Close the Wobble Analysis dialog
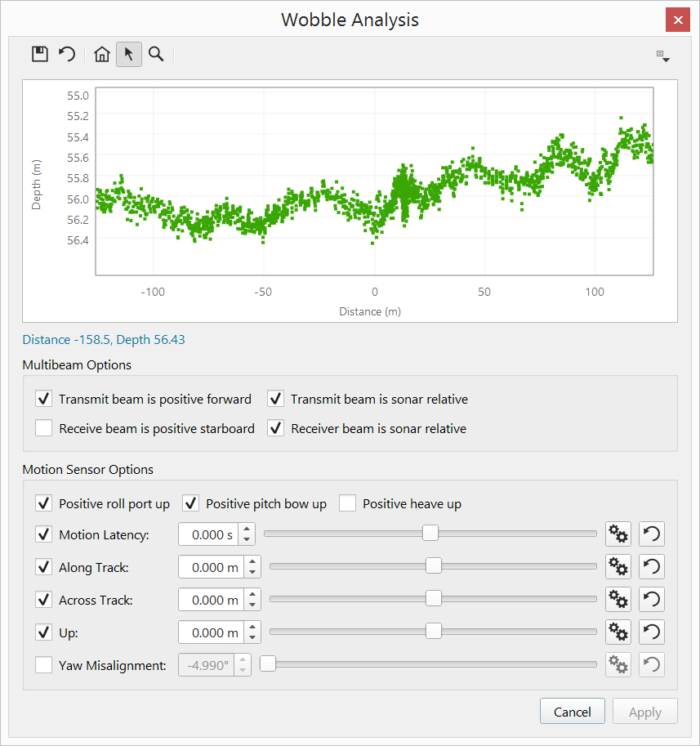Screen dimensions: 700x746 tap(678, 20)
